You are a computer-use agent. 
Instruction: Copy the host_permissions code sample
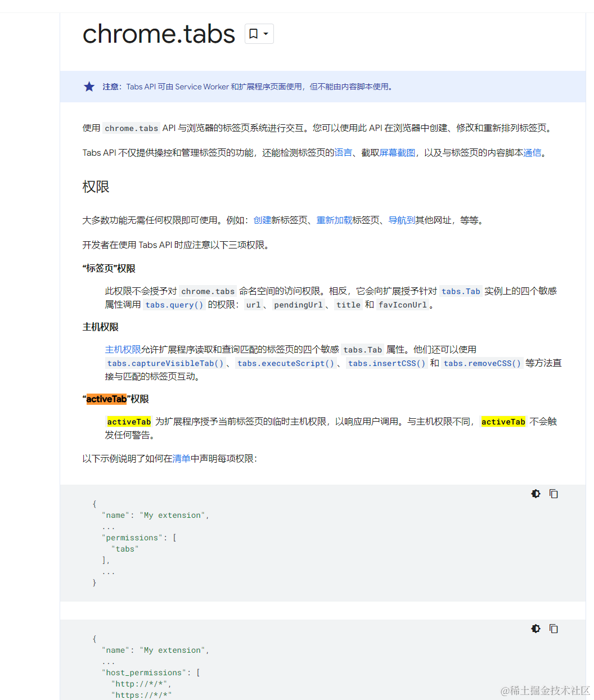pos(554,628)
